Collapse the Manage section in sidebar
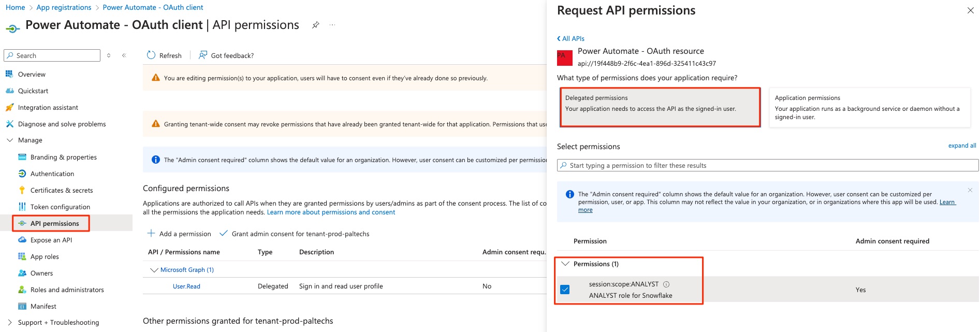The image size is (980, 332). 9,140
